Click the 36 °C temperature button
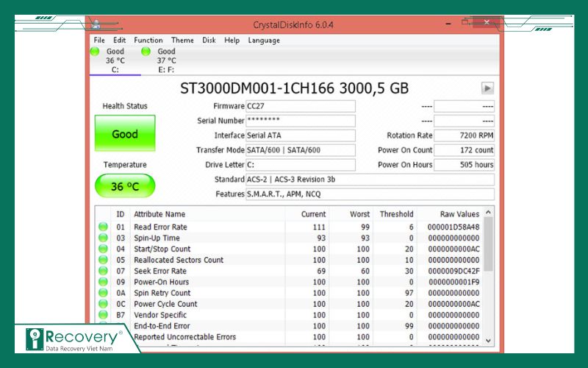 click(125, 186)
